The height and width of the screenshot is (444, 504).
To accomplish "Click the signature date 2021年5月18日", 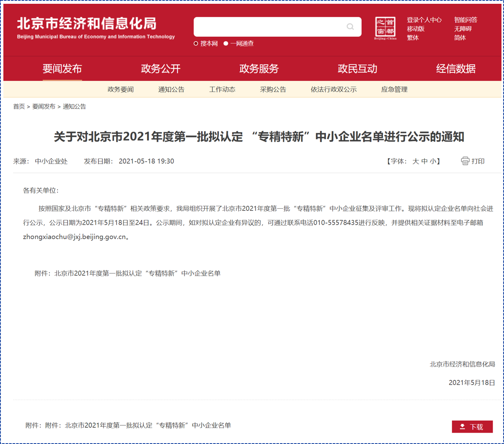I will pos(471,382).
